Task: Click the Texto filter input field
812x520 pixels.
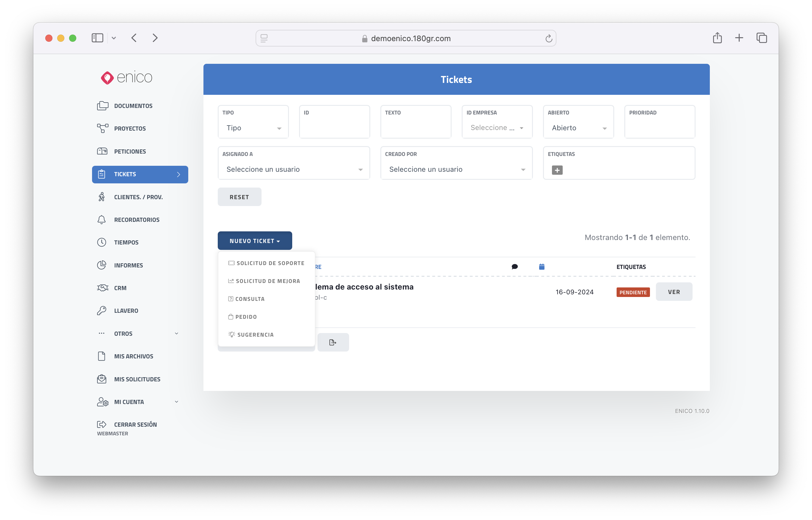Action: coord(416,128)
